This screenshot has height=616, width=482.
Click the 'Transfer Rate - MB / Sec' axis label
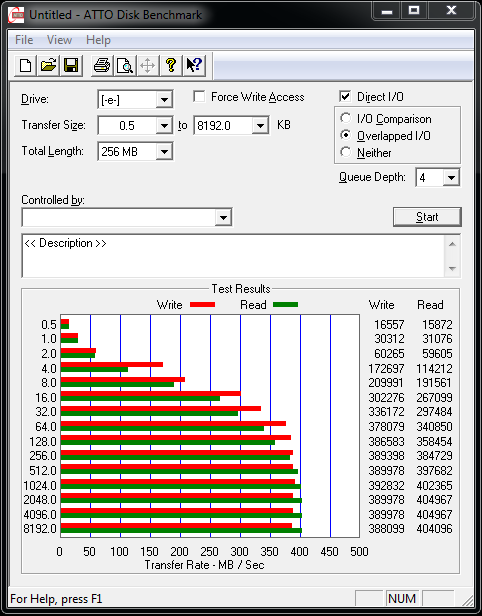coord(204,565)
